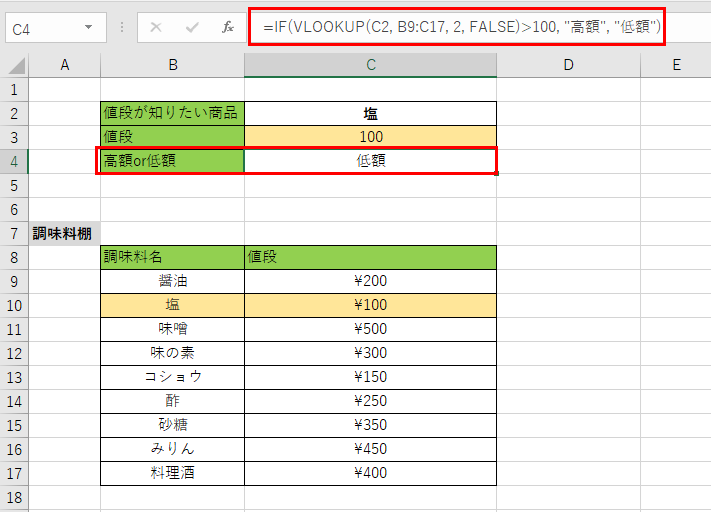Open the Insert Function fx dialog
Image resolution: width=711 pixels, height=512 pixels.
(228, 28)
